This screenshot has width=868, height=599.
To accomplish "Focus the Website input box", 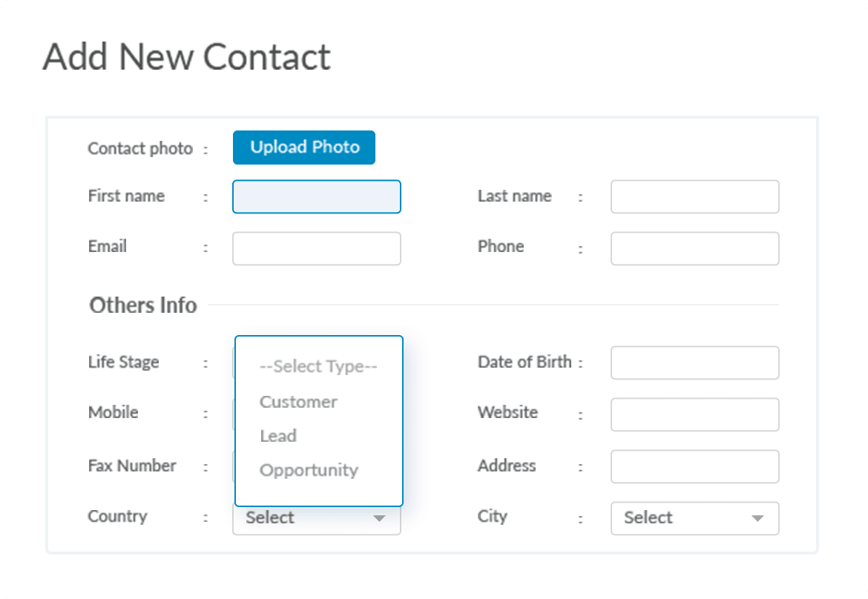I will click(x=694, y=414).
